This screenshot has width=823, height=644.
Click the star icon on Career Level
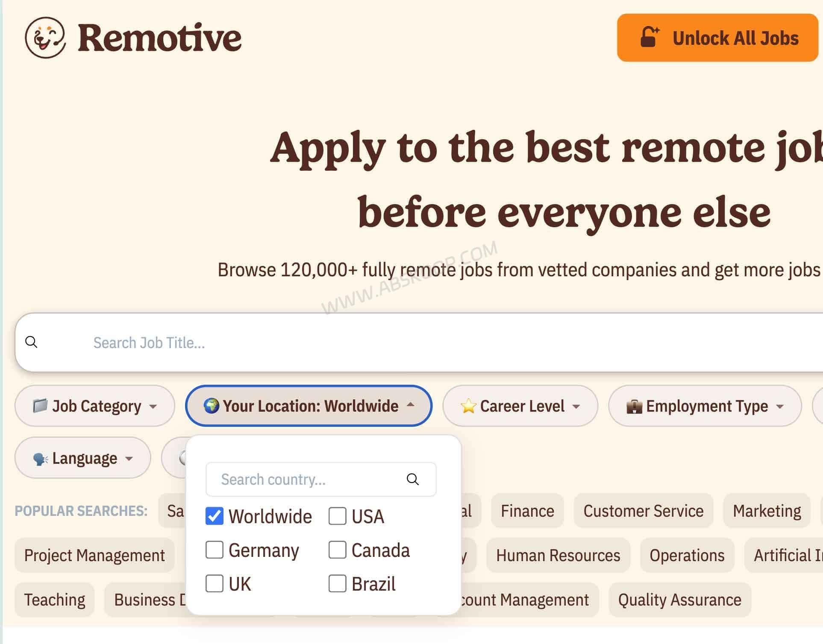(x=468, y=406)
